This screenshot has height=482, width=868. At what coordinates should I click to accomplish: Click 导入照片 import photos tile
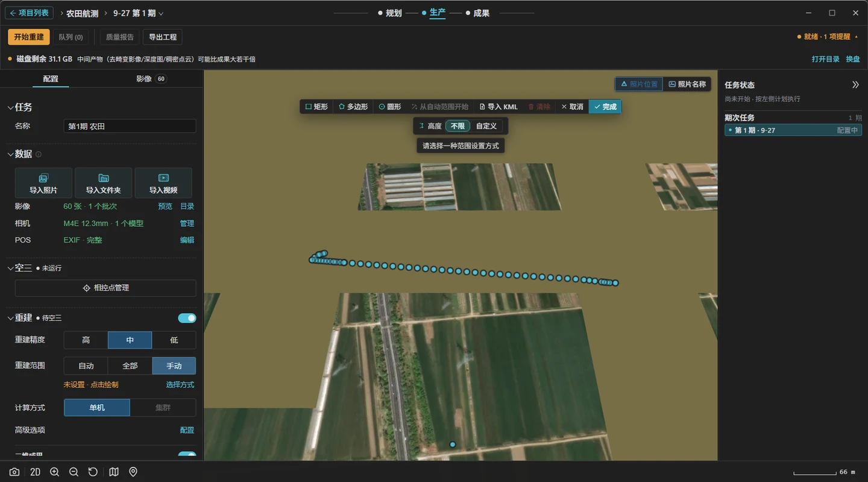pyautogui.click(x=43, y=183)
